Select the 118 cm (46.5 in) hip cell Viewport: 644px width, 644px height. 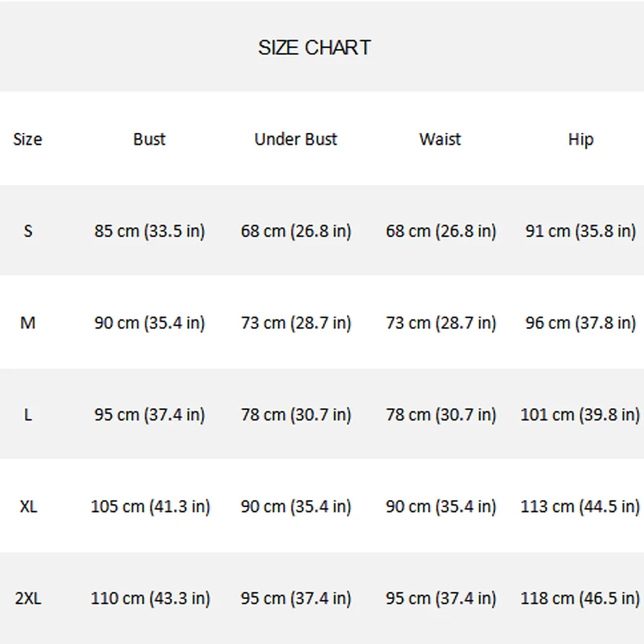pyautogui.click(x=580, y=599)
